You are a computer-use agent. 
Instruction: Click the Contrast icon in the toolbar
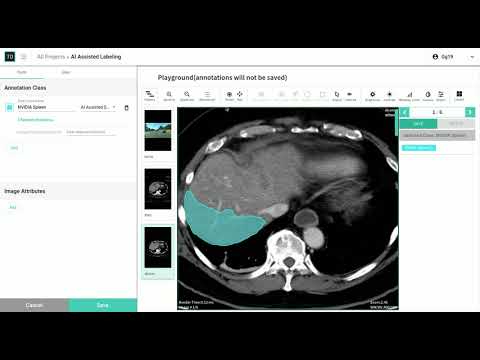[x=389, y=95]
